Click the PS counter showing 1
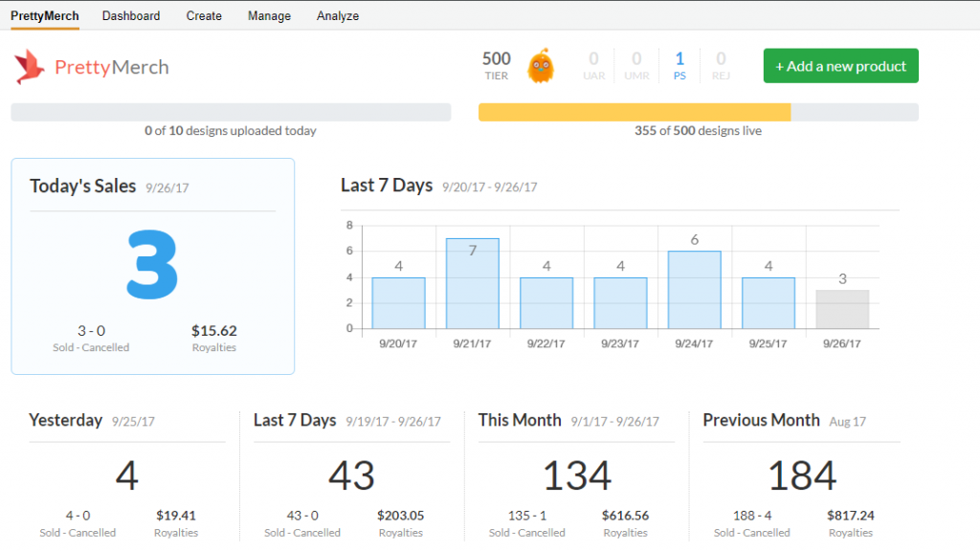Screen dimensions: 980x551 click(679, 66)
